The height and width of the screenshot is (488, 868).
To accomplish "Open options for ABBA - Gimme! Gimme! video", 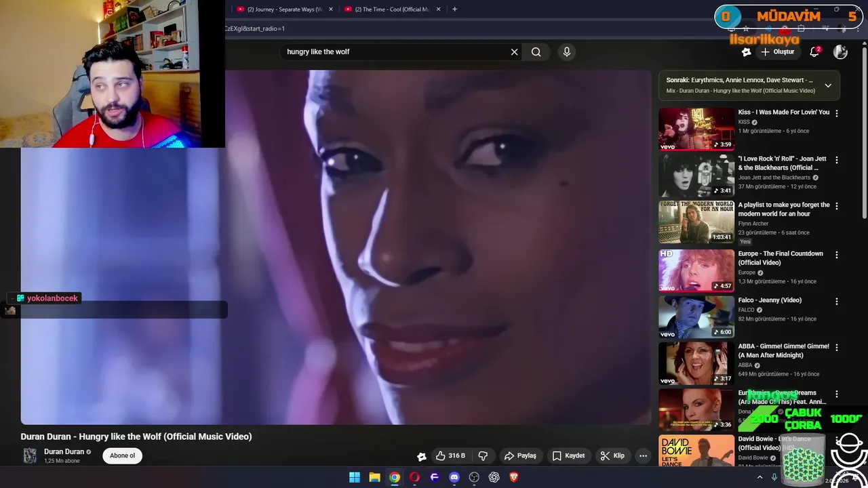I will tap(836, 347).
